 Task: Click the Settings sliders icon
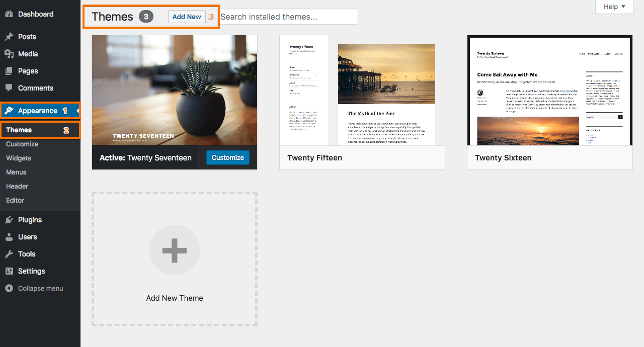coord(9,271)
